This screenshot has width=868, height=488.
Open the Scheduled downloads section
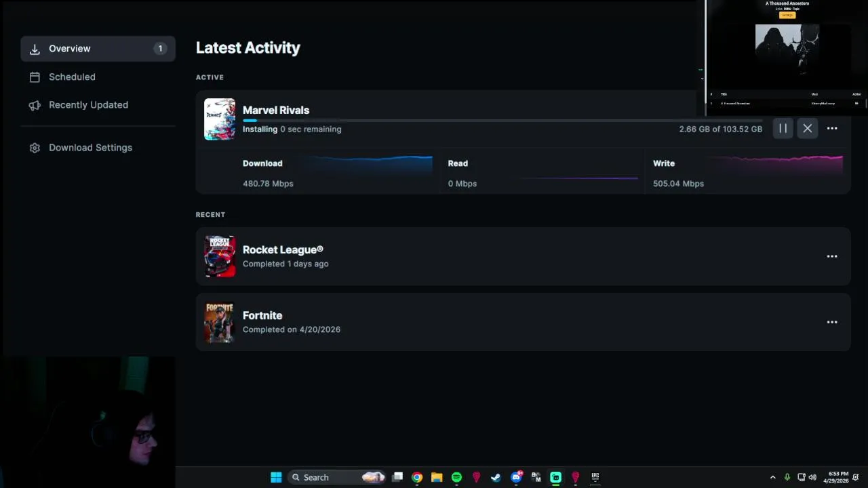click(98, 77)
